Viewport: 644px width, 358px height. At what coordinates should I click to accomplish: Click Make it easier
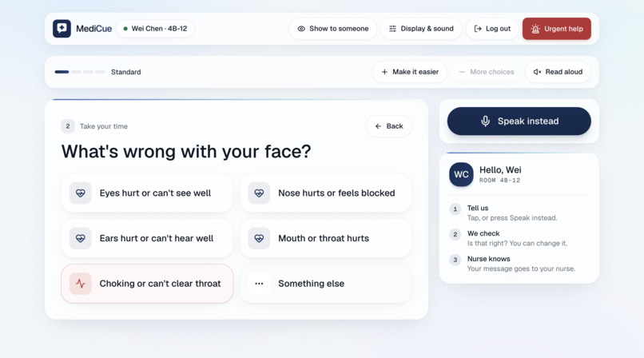tap(409, 72)
